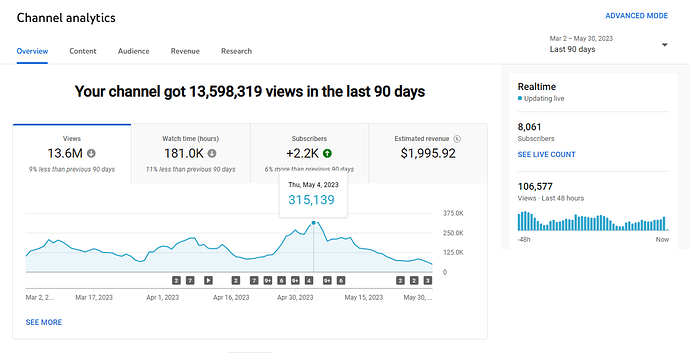Click the '250.0K' y-axis label
The height and width of the screenshot is (364, 690).
tap(453, 233)
